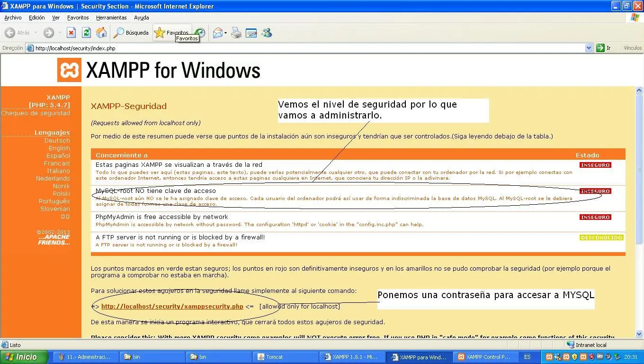Open the Ayuda menu
The width and height of the screenshot is (644, 364).
pos(141,18)
